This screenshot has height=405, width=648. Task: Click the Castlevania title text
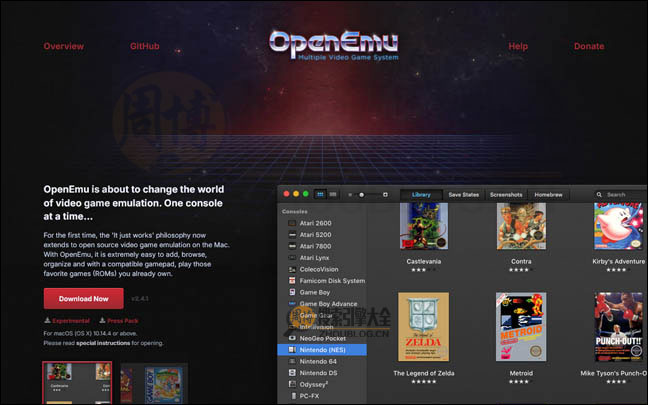(x=424, y=262)
